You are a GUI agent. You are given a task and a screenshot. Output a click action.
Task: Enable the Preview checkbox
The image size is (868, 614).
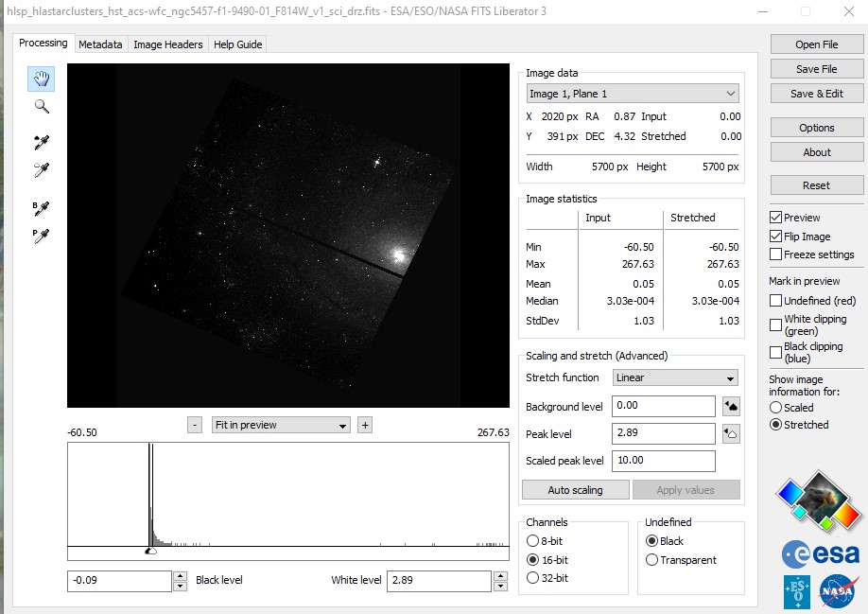click(x=775, y=218)
